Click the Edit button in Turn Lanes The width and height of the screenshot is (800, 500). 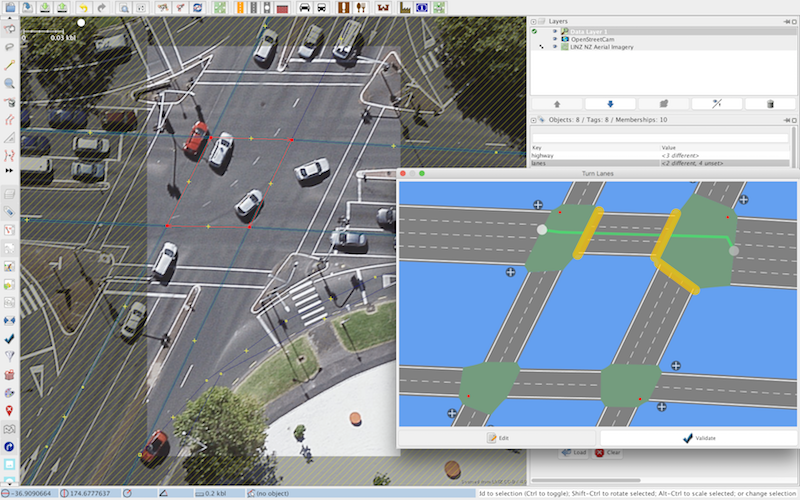click(x=497, y=438)
